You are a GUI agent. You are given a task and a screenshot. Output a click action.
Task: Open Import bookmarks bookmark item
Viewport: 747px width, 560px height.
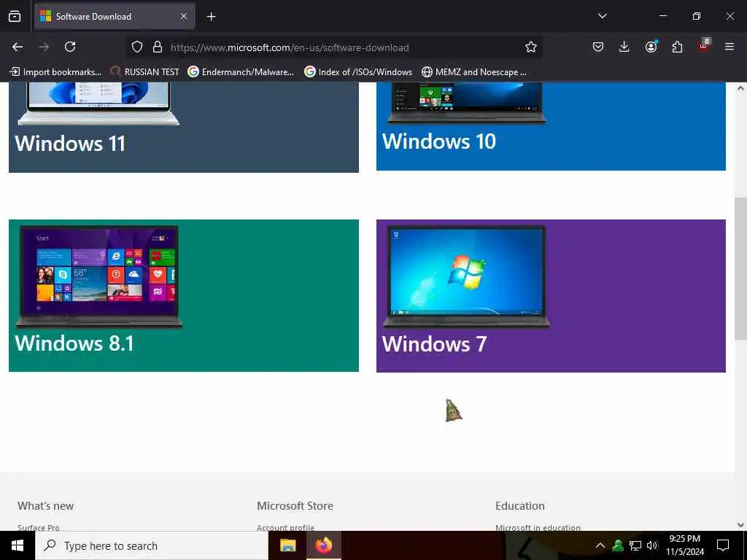click(55, 72)
